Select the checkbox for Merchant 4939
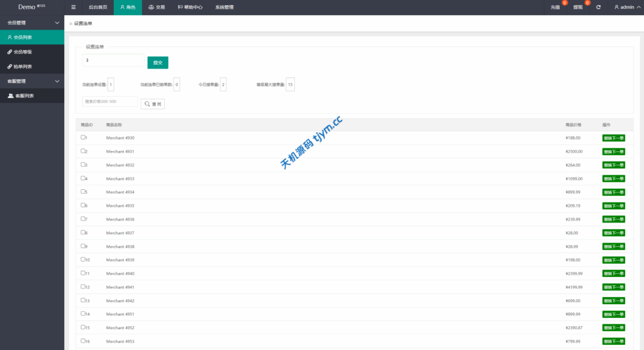The width and height of the screenshot is (644, 350). pyautogui.click(x=83, y=259)
